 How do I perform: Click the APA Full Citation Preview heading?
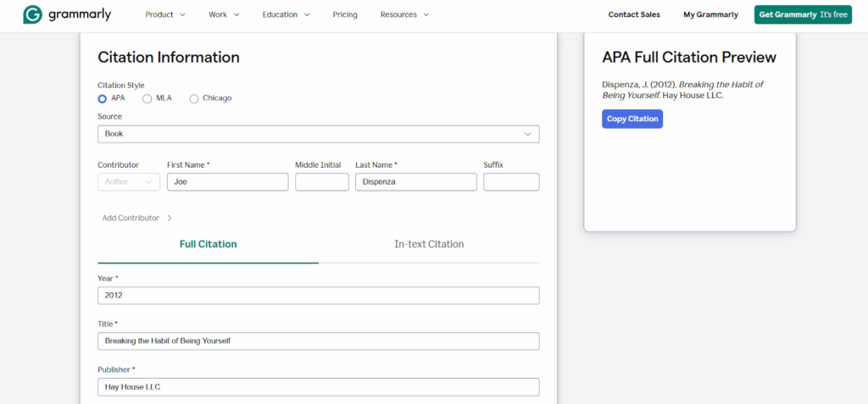point(689,58)
